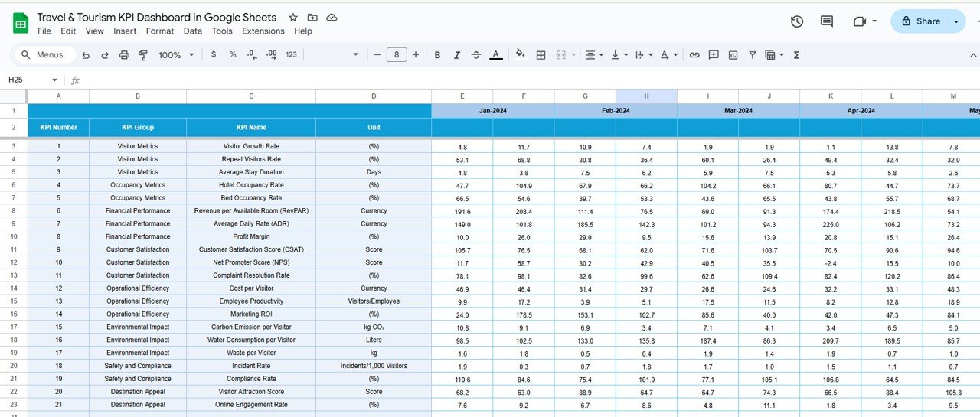
Task: Expand the Name box dropdown arrow
Action: pos(54,80)
